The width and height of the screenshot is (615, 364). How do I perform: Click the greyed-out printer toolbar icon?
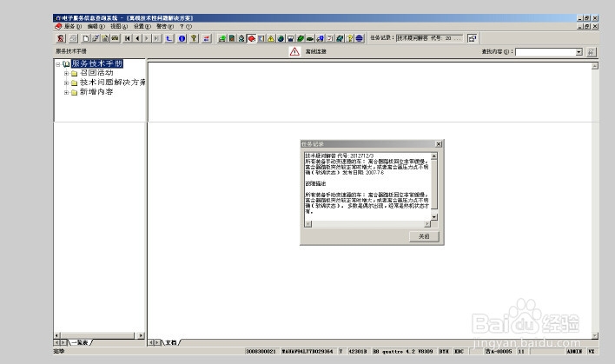[73, 38]
